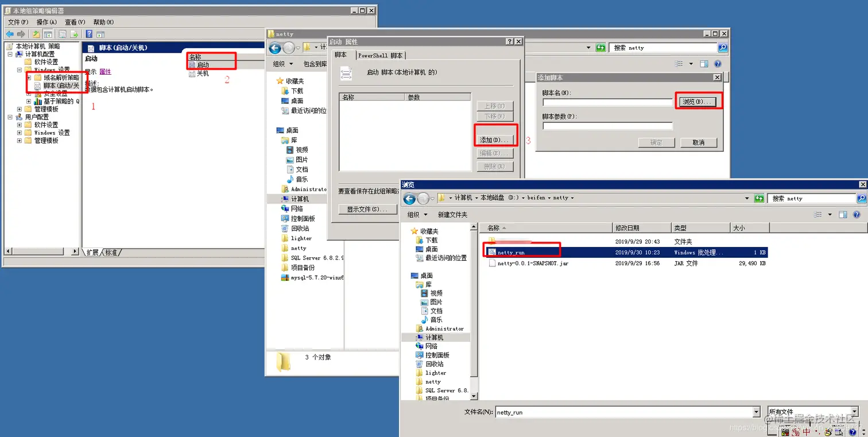This screenshot has width=868, height=437.
Task: Click the change view icon in 浏览 dialog toolbar
Action: [819, 214]
